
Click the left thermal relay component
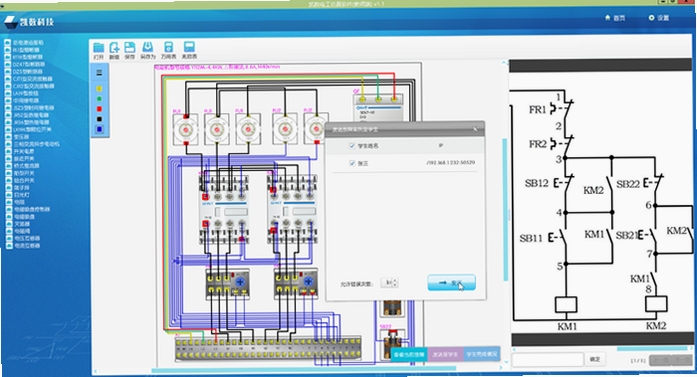227,284
